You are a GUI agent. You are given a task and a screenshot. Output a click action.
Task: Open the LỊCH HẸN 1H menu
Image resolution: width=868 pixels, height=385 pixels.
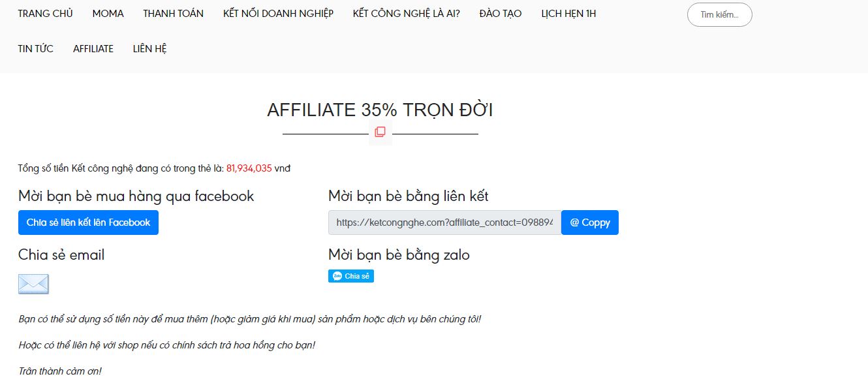(x=568, y=14)
